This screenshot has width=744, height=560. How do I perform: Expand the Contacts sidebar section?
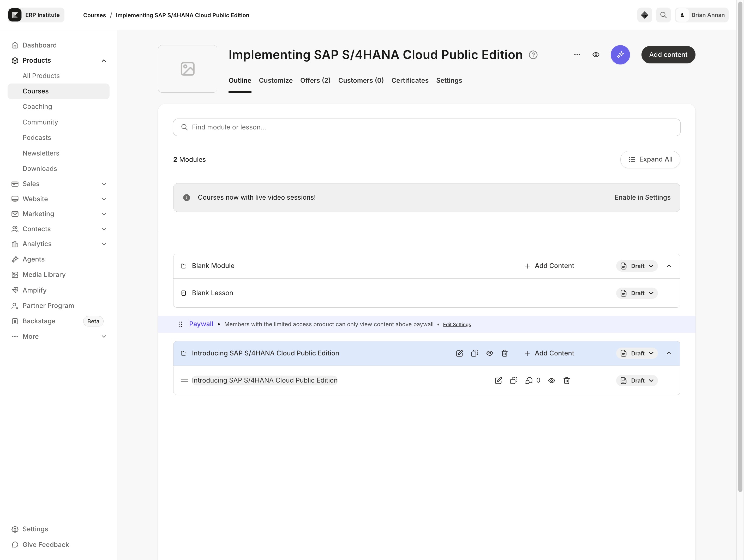(x=104, y=229)
